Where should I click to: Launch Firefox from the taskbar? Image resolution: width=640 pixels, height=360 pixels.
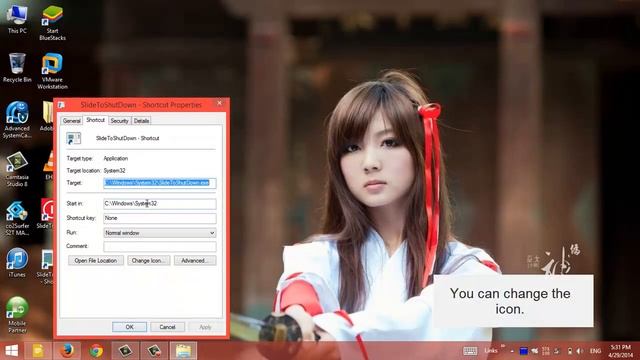click(x=67, y=351)
